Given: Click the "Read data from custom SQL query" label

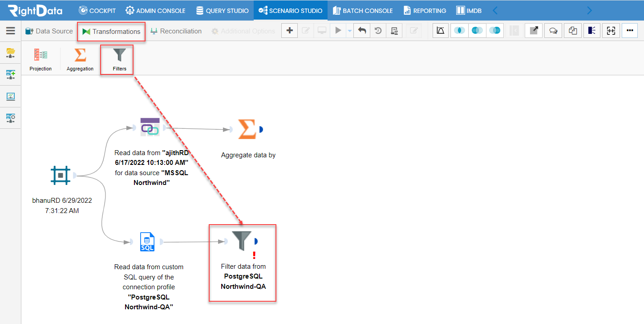Looking at the screenshot, I should click(x=149, y=287).
